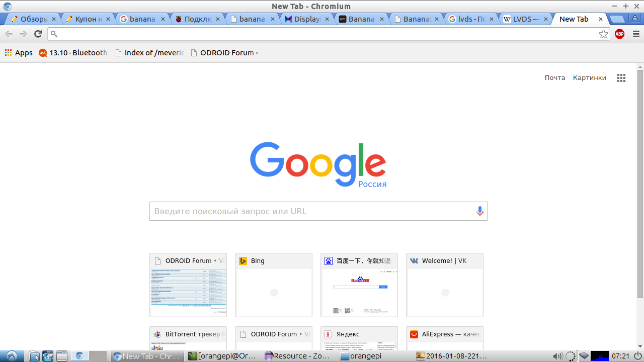Click the spinner tray icon next to volume

(x=571, y=356)
